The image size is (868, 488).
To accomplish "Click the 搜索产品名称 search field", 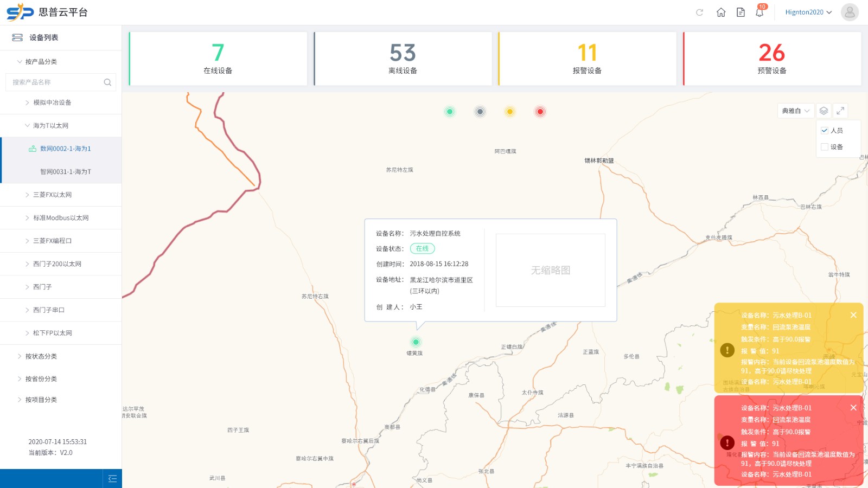I will click(54, 82).
